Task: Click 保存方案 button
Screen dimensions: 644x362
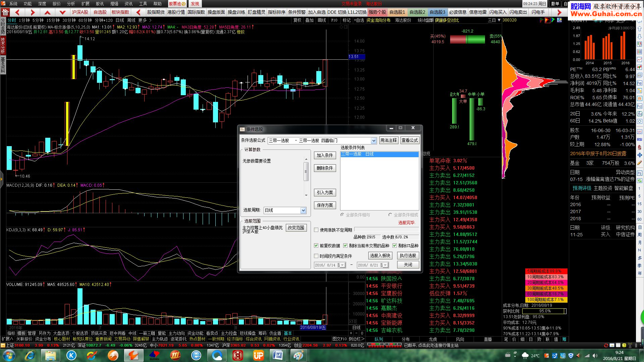Action: click(325, 205)
